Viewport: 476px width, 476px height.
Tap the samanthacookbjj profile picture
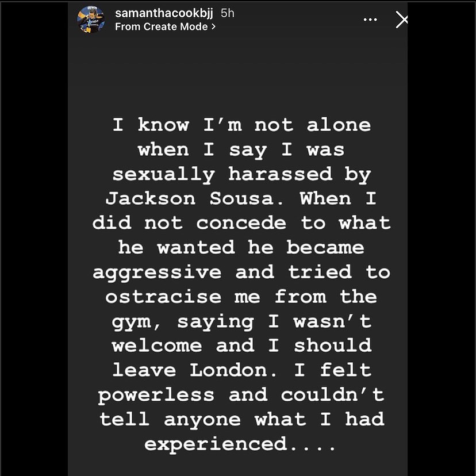coord(91,19)
